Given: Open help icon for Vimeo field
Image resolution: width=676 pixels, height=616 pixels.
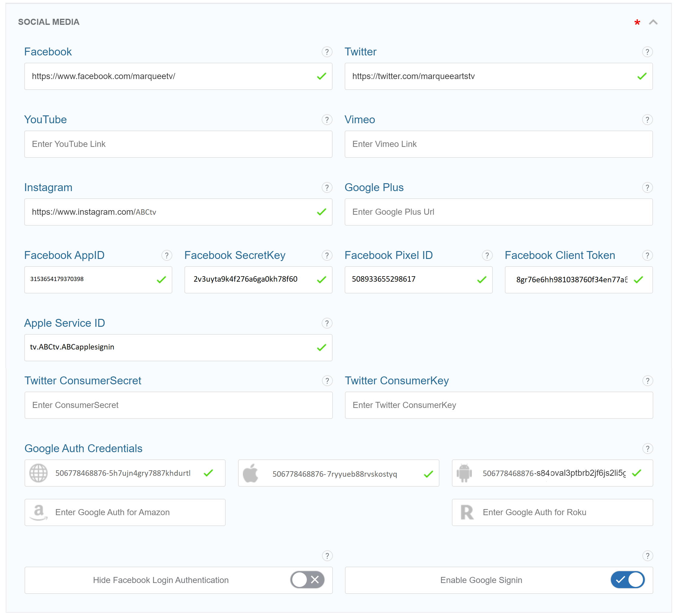Looking at the screenshot, I should pyautogui.click(x=647, y=120).
